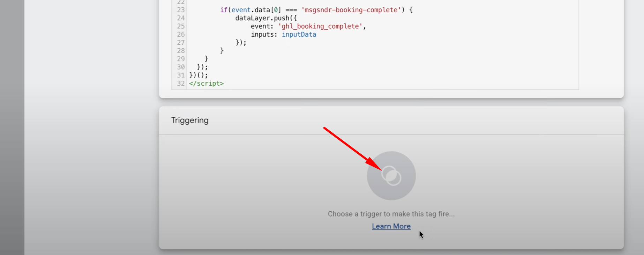
Task: Click the dimmed overlay strip on left edge
Action: pyautogui.click(x=12, y=127)
